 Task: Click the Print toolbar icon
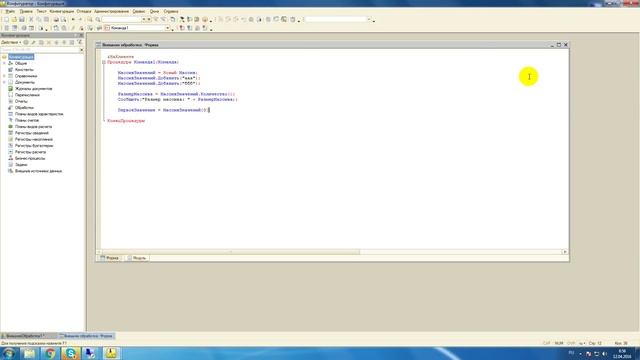point(56,20)
